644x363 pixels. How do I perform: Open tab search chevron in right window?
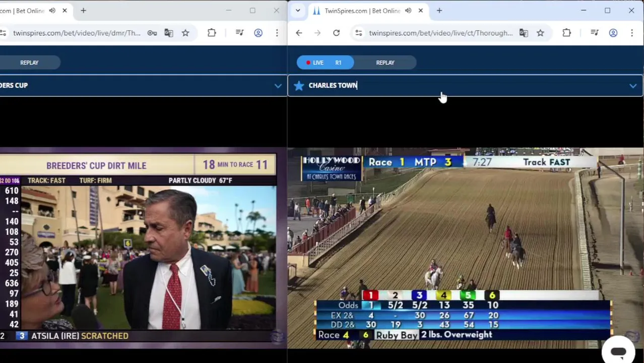298,11
